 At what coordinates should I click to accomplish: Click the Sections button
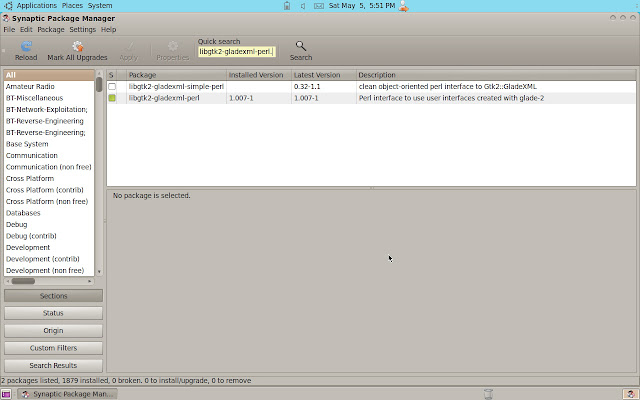[53, 296]
